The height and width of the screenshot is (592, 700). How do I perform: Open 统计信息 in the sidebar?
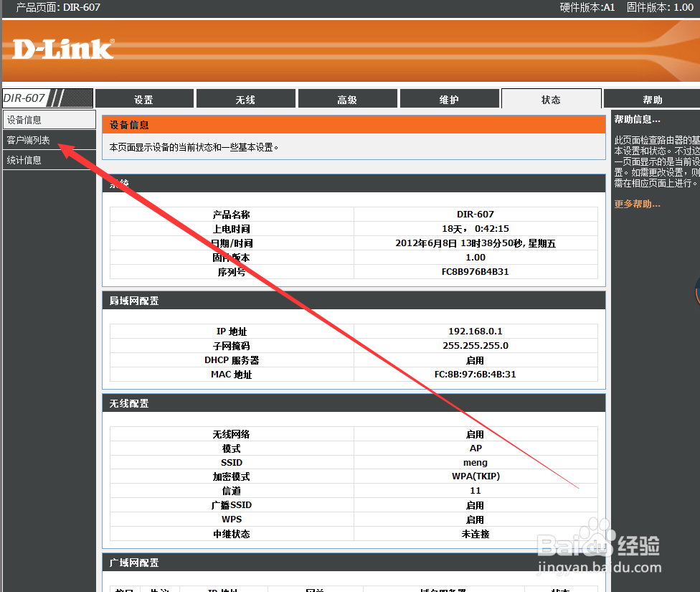[49, 160]
